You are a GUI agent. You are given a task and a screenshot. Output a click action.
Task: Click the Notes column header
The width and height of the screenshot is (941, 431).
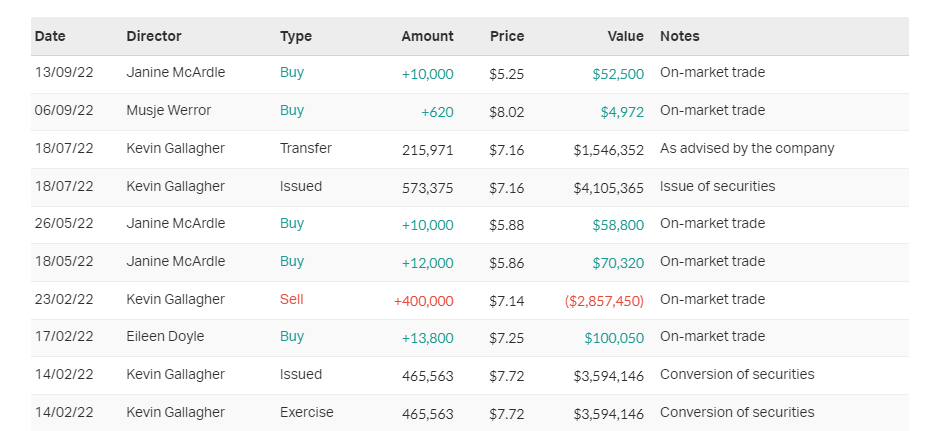pyautogui.click(x=680, y=36)
